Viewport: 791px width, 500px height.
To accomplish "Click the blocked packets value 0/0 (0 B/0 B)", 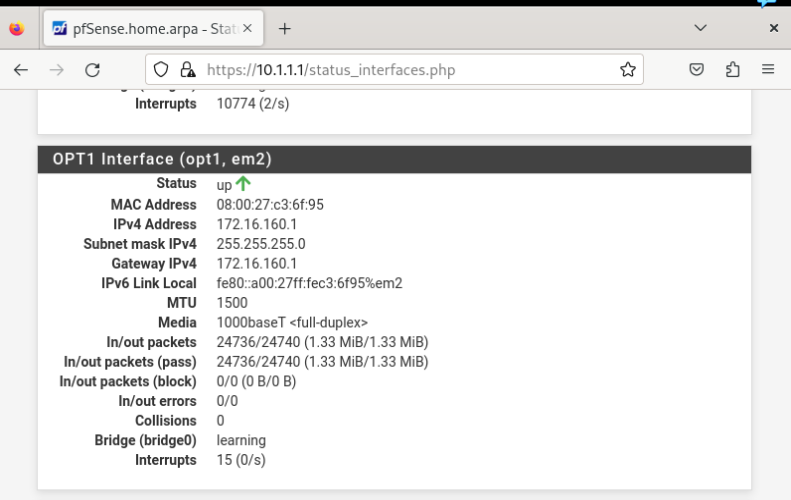I will (x=256, y=382).
